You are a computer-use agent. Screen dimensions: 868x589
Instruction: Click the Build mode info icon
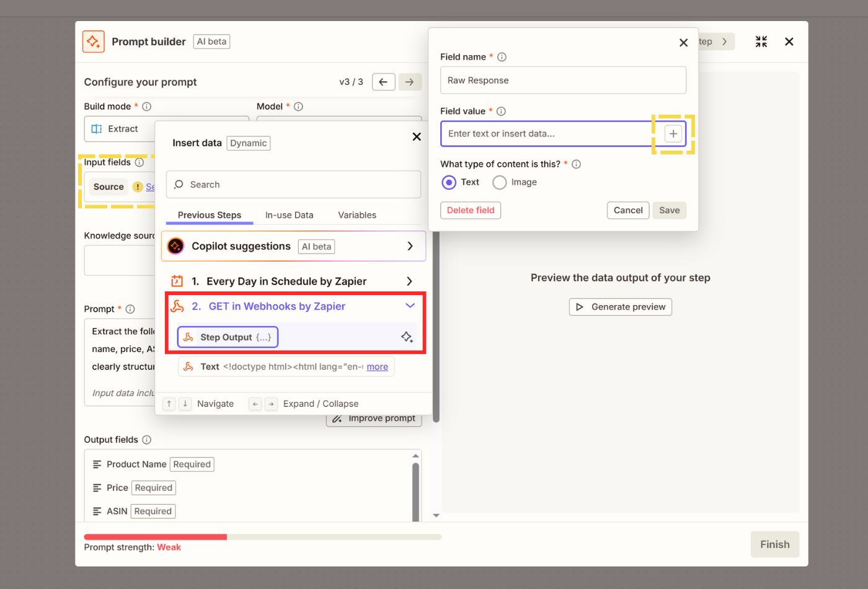pos(147,107)
